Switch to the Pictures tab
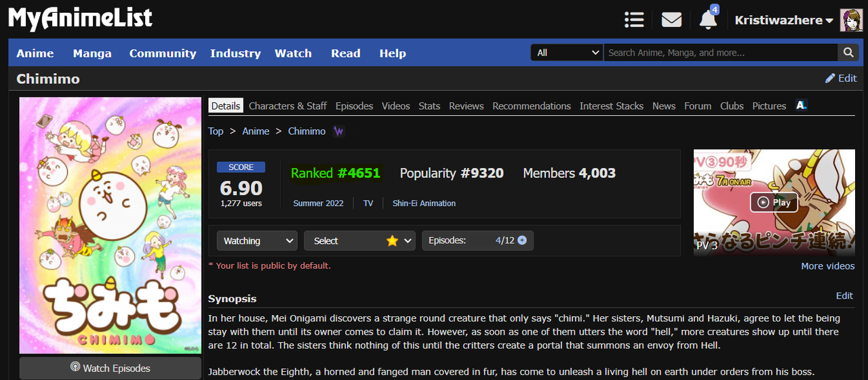Image resolution: width=868 pixels, height=380 pixels. [x=769, y=106]
